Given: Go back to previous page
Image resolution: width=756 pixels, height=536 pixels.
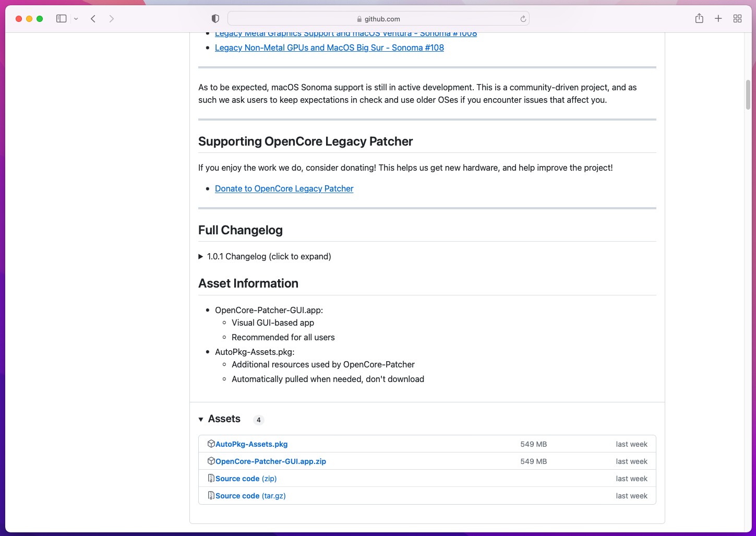Looking at the screenshot, I should tap(93, 19).
